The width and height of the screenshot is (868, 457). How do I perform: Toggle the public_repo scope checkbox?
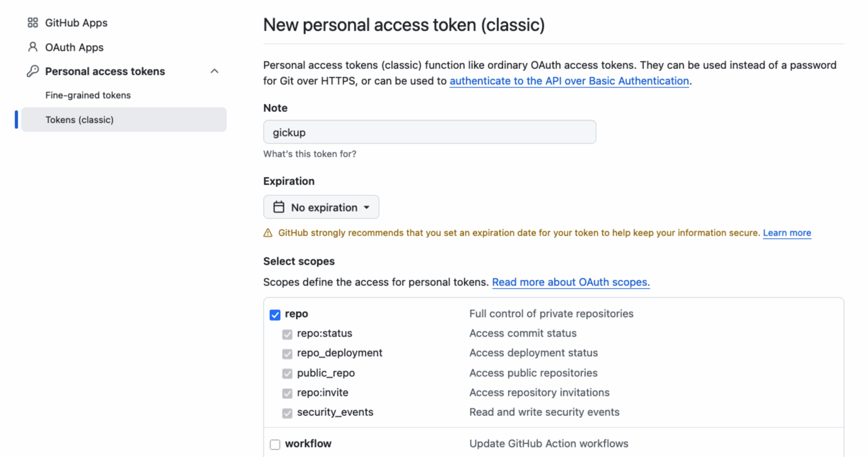287,374
